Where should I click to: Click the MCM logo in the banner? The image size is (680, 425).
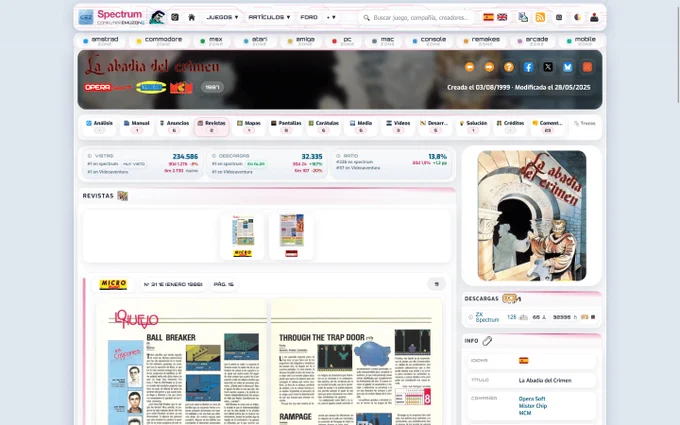click(181, 88)
